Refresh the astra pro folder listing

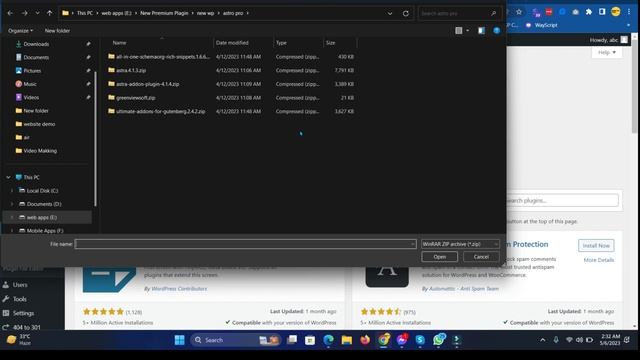[406, 13]
